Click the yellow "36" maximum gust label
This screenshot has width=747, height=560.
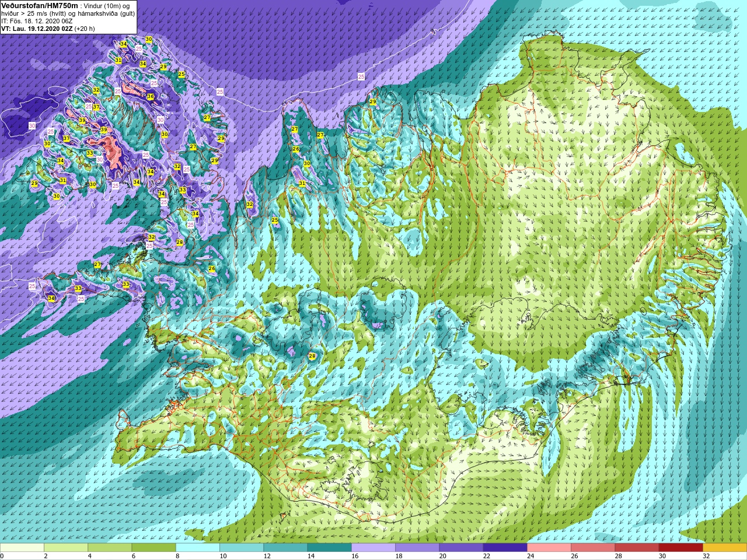coord(151,97)
